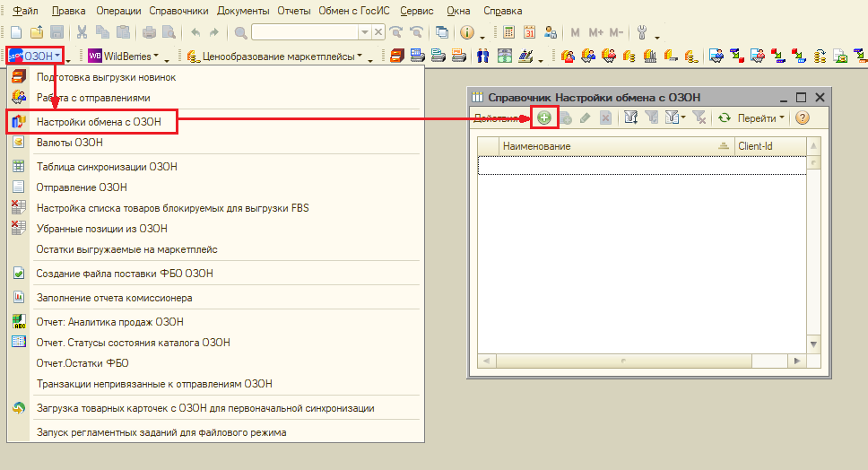Click the New document icon in toolbar
This screenshot has width=868, height=470.
16,32
